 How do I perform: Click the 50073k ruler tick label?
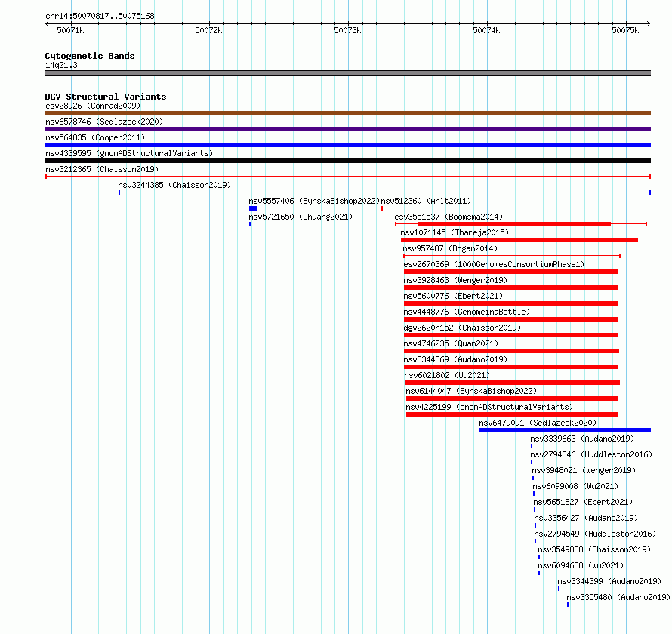tap(347, 30)
